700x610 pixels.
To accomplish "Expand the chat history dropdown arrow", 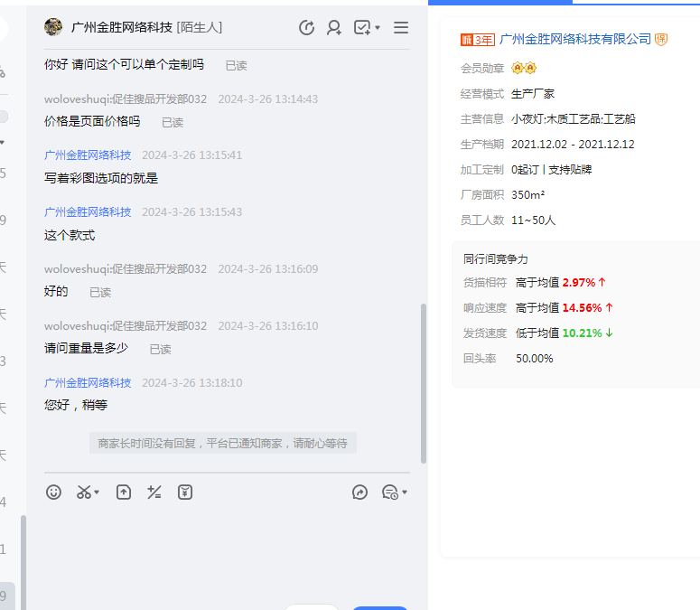I will tap(405, 493).
